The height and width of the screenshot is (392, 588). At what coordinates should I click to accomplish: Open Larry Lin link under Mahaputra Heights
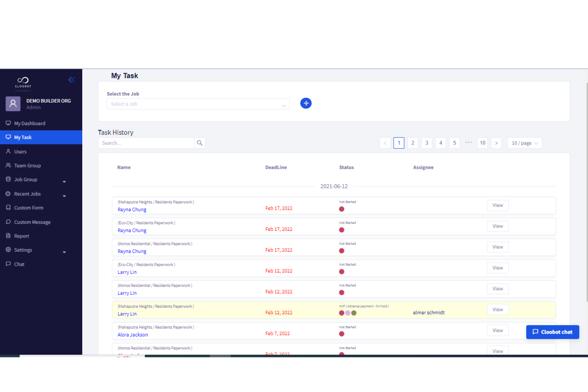tap(127, 314)
